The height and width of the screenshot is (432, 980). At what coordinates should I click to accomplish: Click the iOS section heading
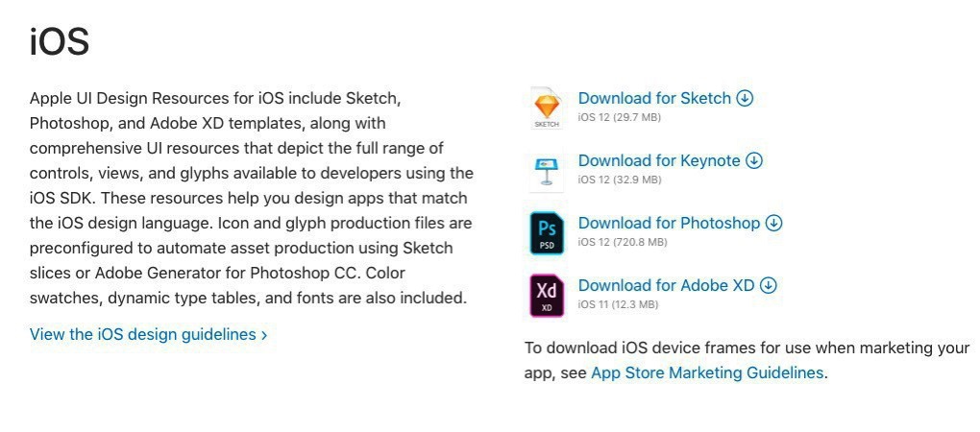click(60, 42)
